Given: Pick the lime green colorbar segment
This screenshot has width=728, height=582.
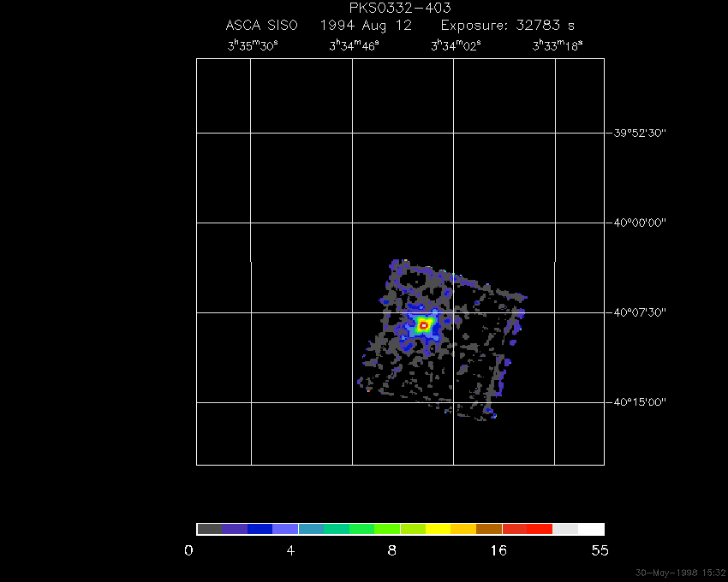Looking at the screenshot, I should 387,529.
